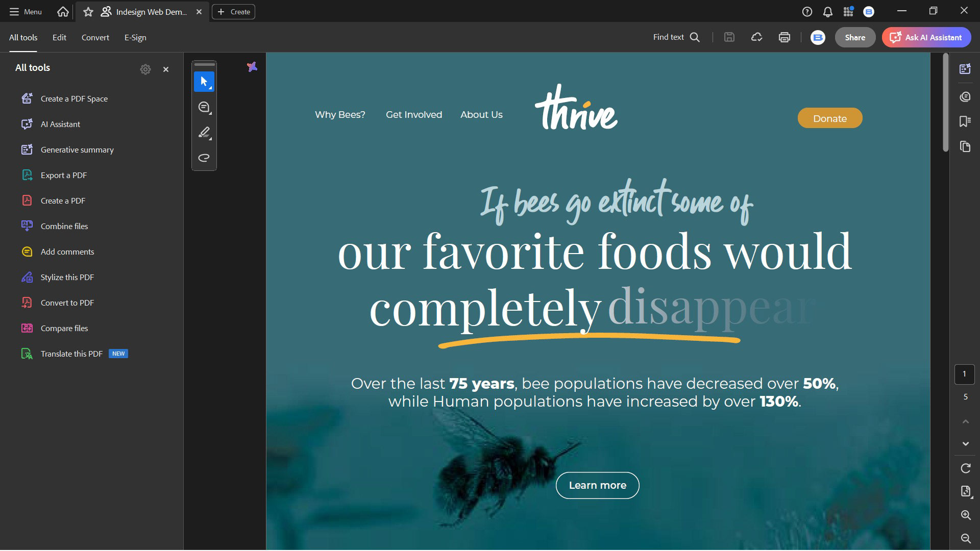Star the Indesign Web Demo tab

[88, 12]
